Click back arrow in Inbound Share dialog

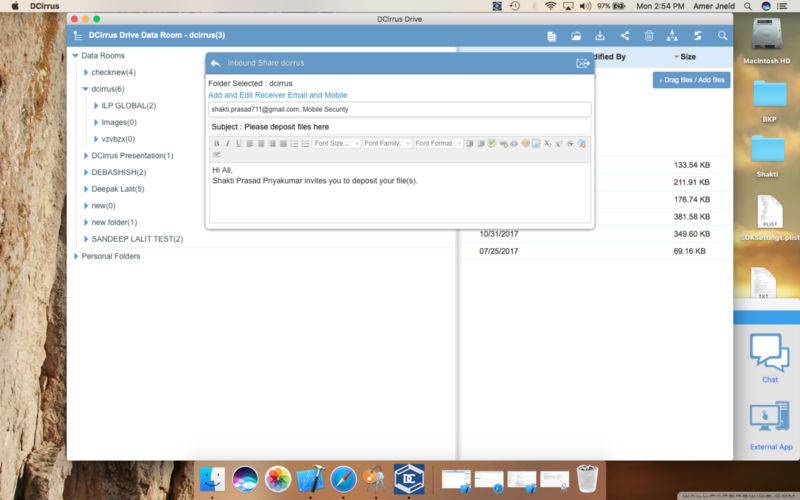(215, 63)
